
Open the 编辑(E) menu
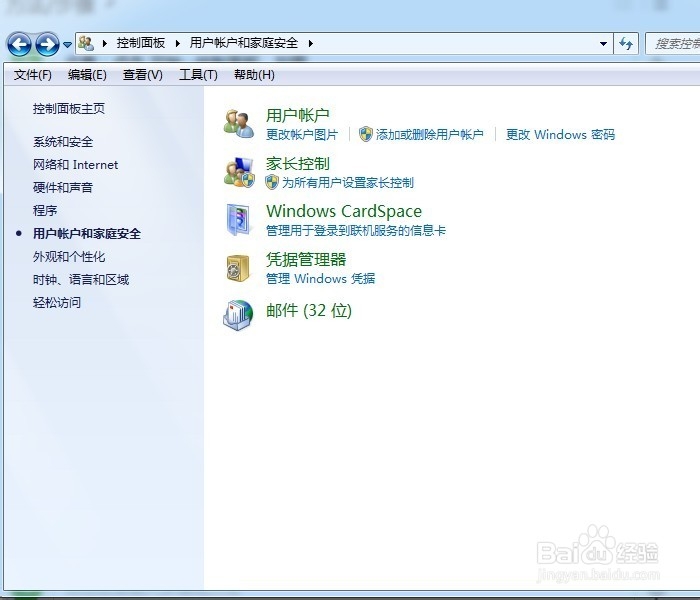pos(87,75)
